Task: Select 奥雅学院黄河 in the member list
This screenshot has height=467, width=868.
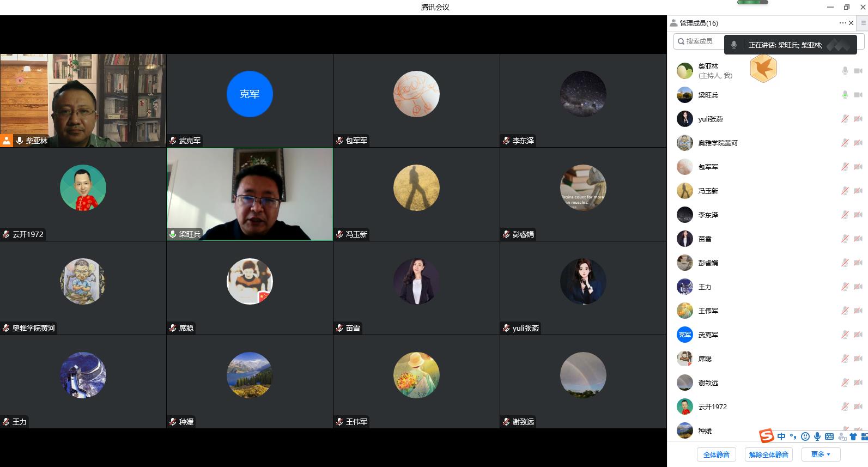Action: [718, 143]
